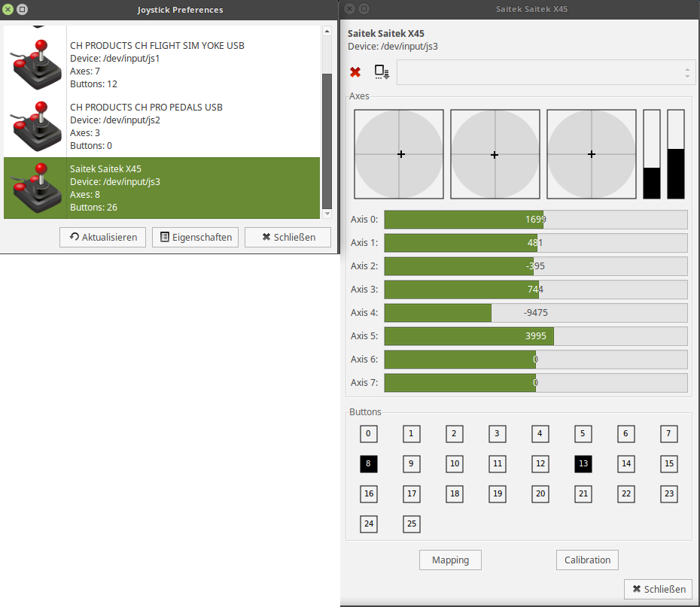Click the Axis 2 bar showing -395

click(536, 266)
